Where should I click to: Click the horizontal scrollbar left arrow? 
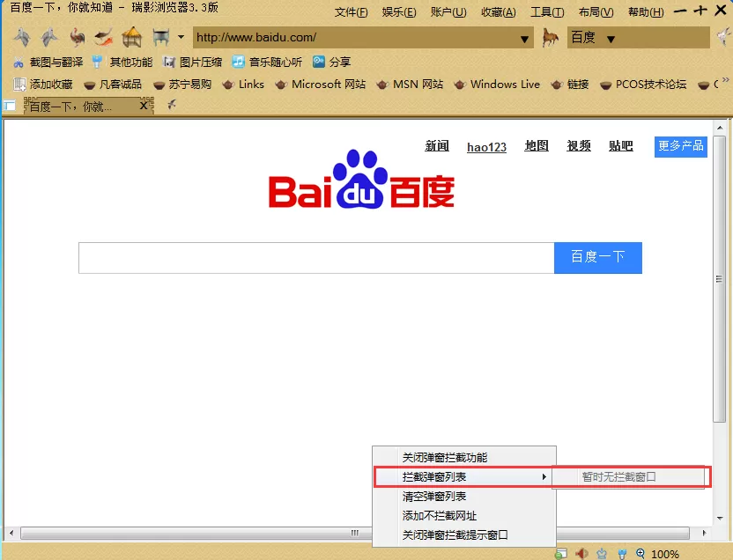click(x=11, y=533)
